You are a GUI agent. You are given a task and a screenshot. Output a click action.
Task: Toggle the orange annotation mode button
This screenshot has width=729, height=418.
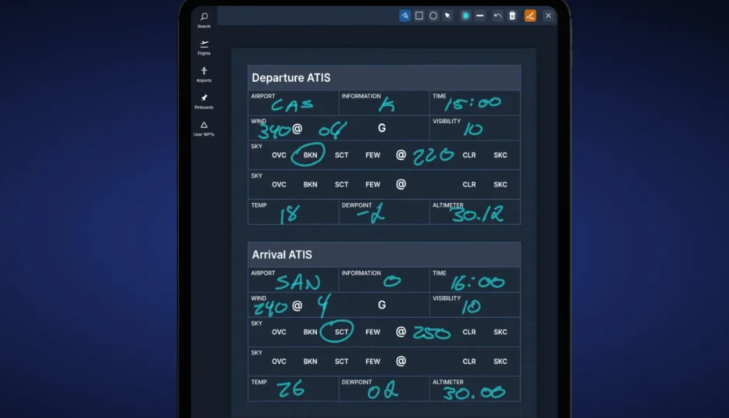click(x=530, y=16)
